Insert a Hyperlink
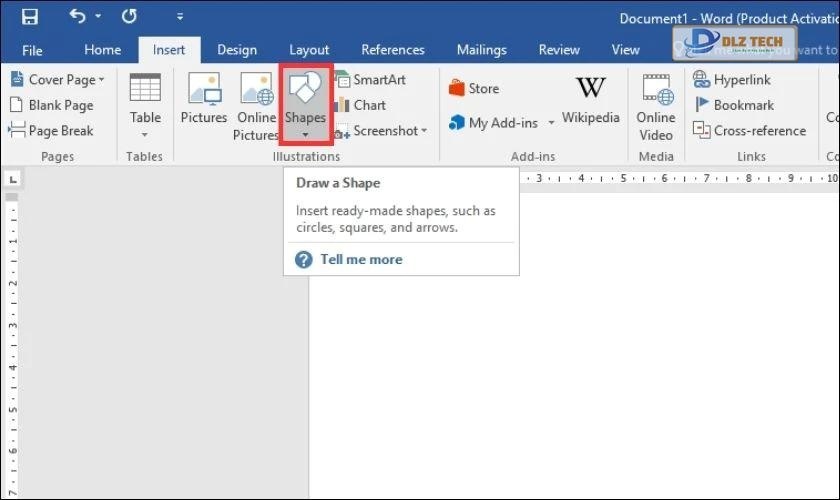The width and height of the screenshot is (840, 500). pyautogui.click(x=732, y=80)
